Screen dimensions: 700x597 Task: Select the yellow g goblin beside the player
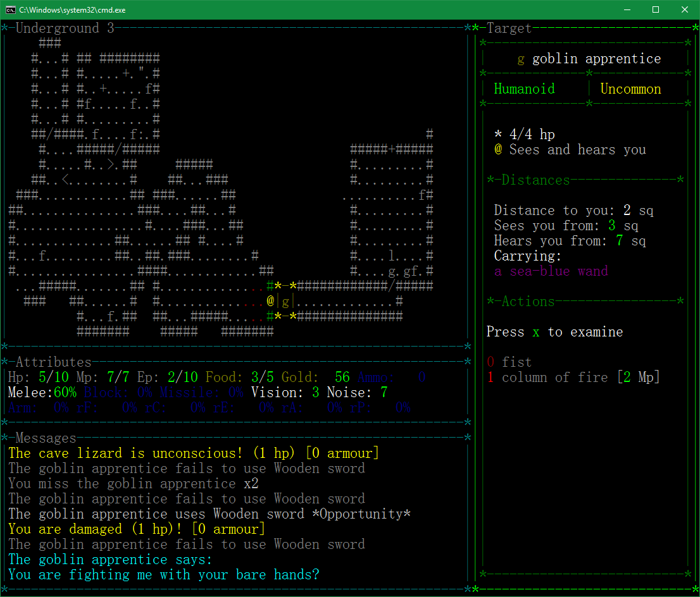point(285,302)
